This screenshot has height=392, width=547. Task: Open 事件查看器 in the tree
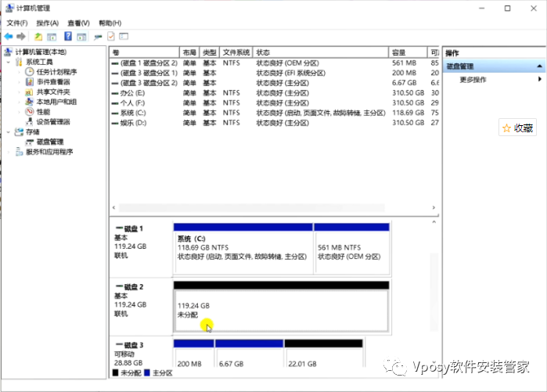52,82
